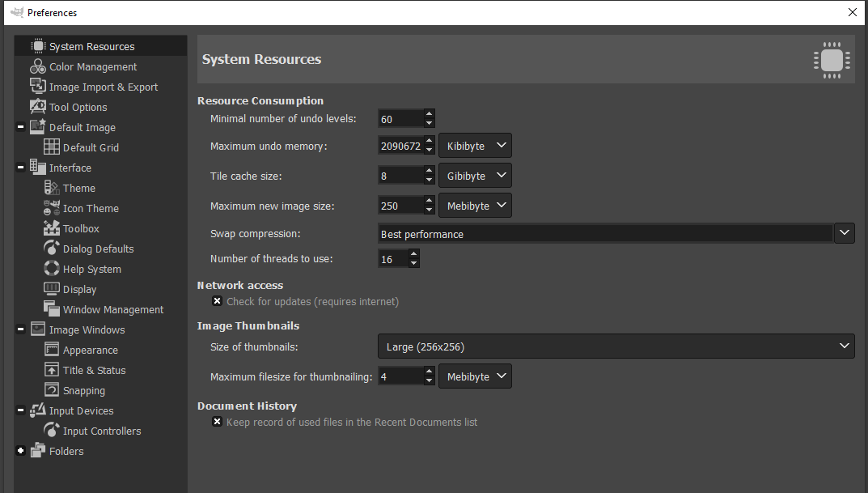The width and height of the screenshot is (868, 493).
Task: Select the Tool Options icon
Action: tap(37, 107)
